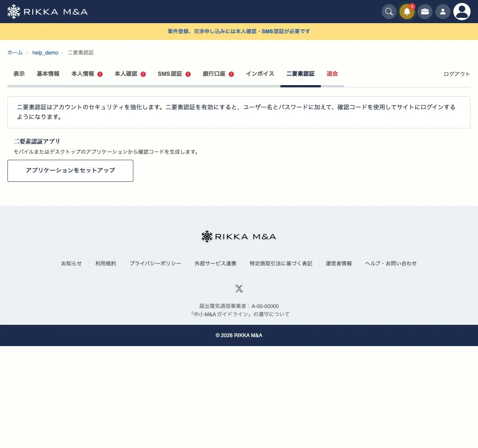Screen dimensions: 478x448
Task: Open the briefcase deals icon
Action: pos(425,12)
